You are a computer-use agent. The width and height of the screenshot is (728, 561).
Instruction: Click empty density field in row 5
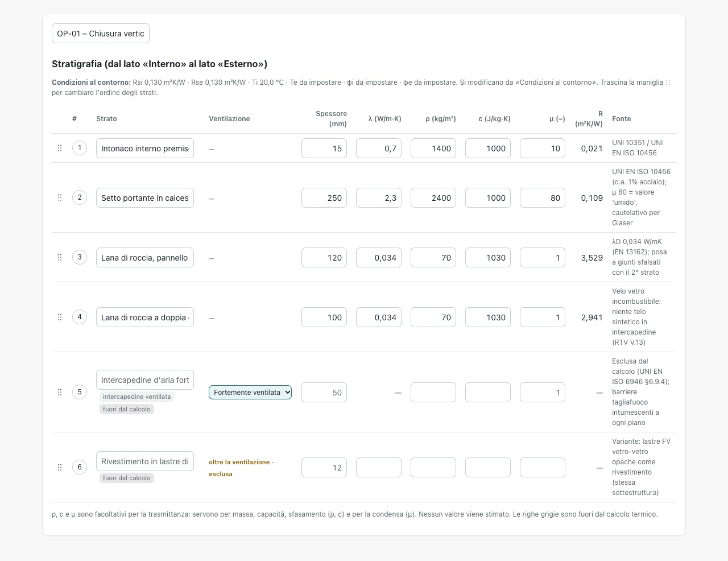click(433, 393)
